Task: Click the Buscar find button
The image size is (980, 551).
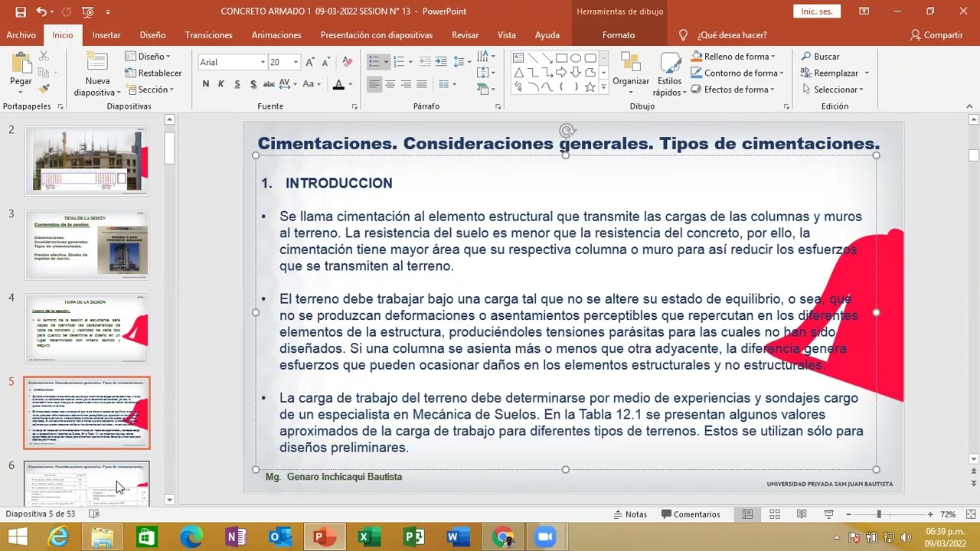Action: pos(820,57)
